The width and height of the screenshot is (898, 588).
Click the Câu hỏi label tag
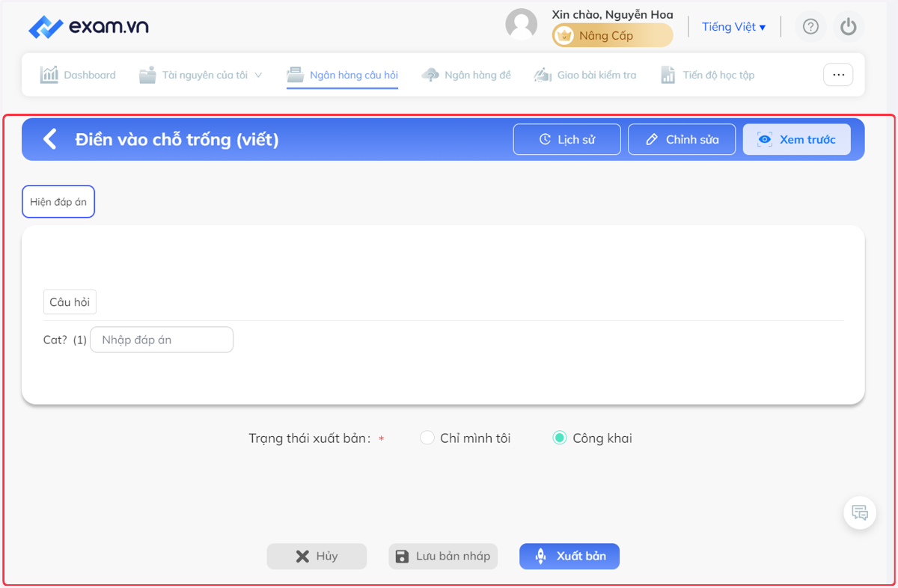[70, 302]
